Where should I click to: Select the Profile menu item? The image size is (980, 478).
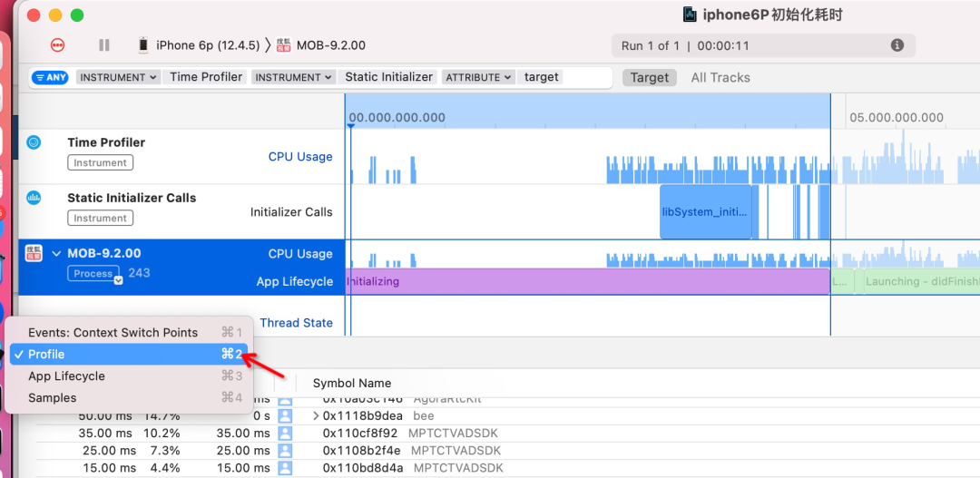(129, 355)
